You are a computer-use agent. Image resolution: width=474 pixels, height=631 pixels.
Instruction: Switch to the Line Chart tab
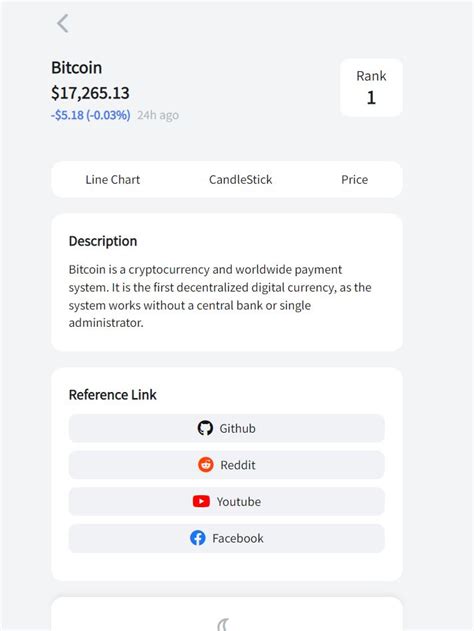(113, 179)
